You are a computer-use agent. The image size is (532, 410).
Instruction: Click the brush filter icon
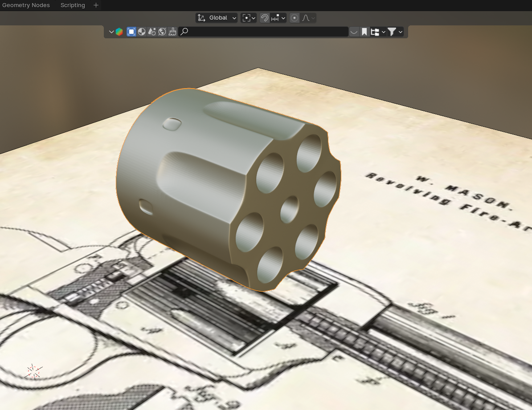[172, 32]
